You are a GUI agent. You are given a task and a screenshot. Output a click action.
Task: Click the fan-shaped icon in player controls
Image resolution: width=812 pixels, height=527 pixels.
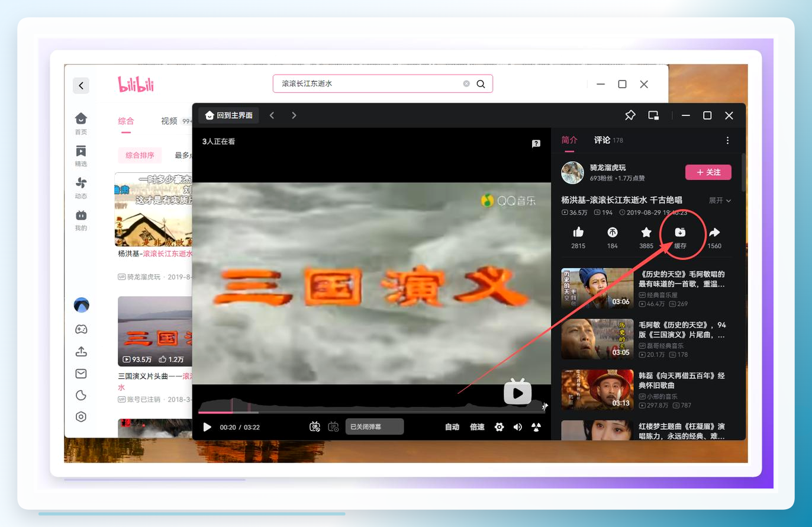click(x=536, y=427)
